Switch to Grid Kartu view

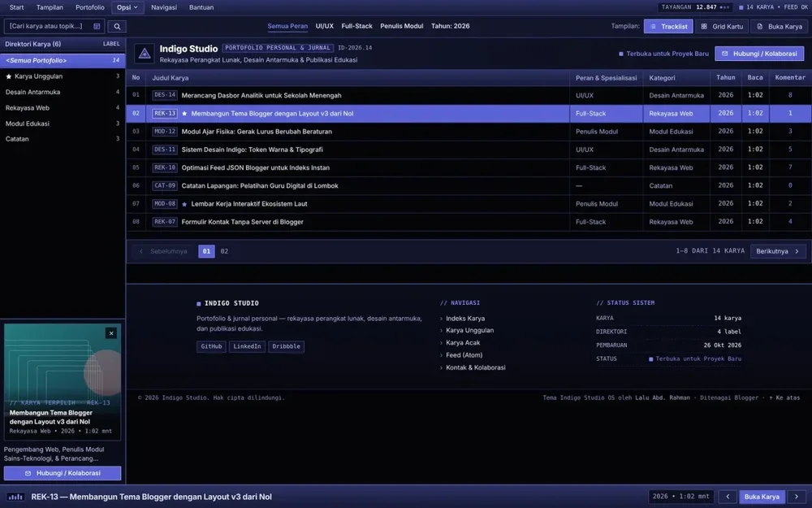(x=722, y=27)
